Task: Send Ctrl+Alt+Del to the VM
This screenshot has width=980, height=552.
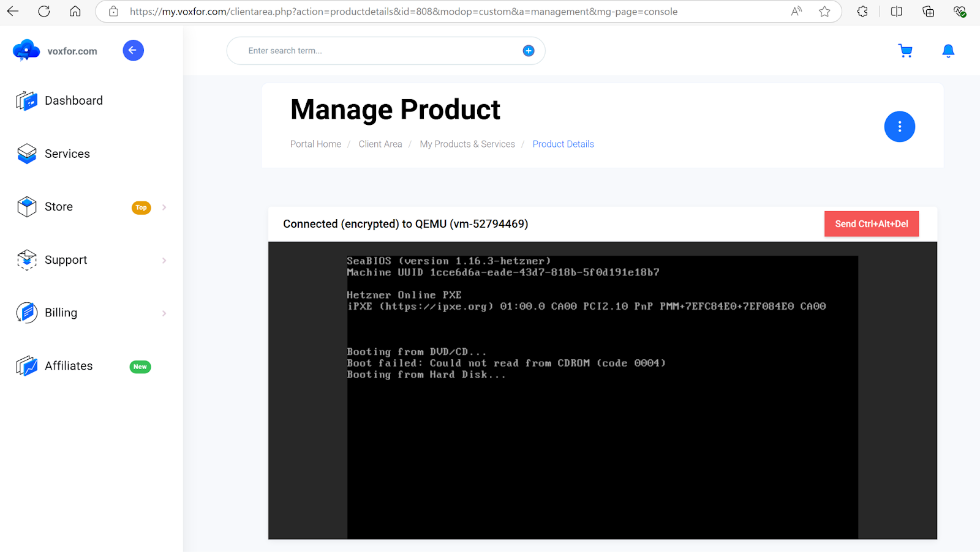Action: [x=871, y=223]
